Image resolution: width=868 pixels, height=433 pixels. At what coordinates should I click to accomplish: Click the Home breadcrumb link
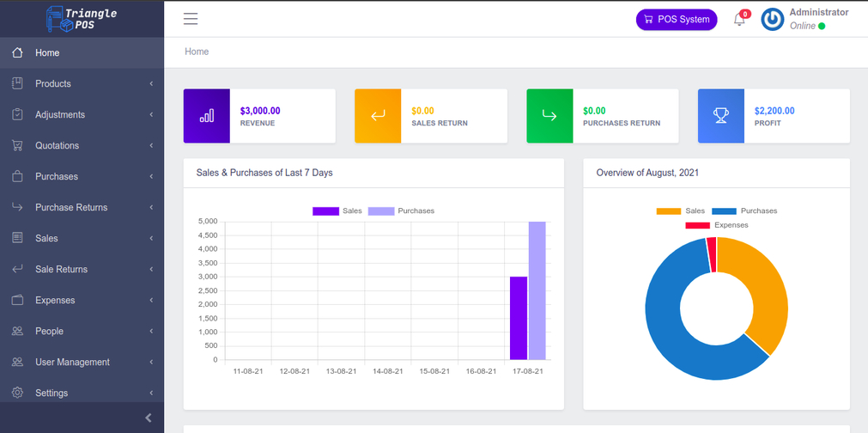[197, 52]
